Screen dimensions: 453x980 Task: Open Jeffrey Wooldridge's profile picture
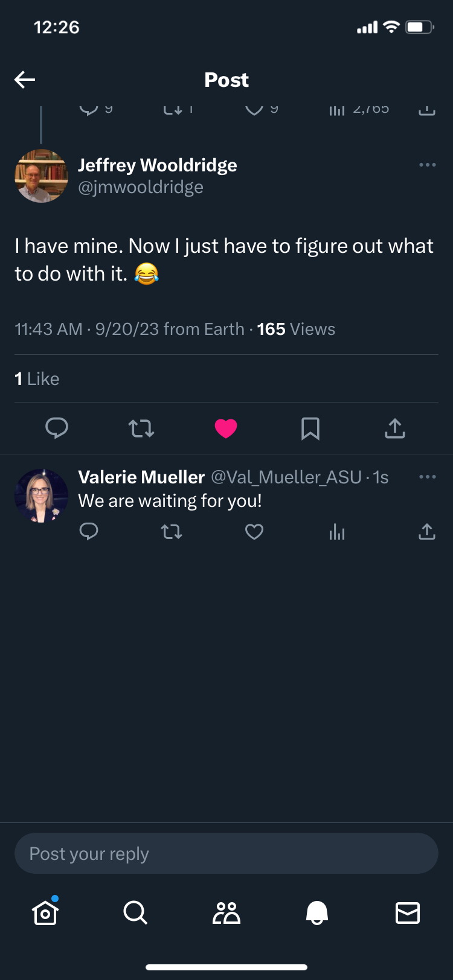[x=42, y=176]
